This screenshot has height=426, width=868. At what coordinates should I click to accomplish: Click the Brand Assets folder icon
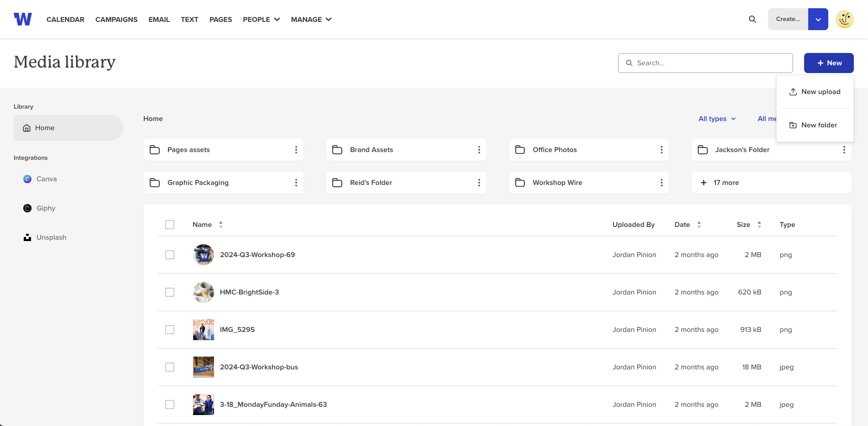coord(337,150)
